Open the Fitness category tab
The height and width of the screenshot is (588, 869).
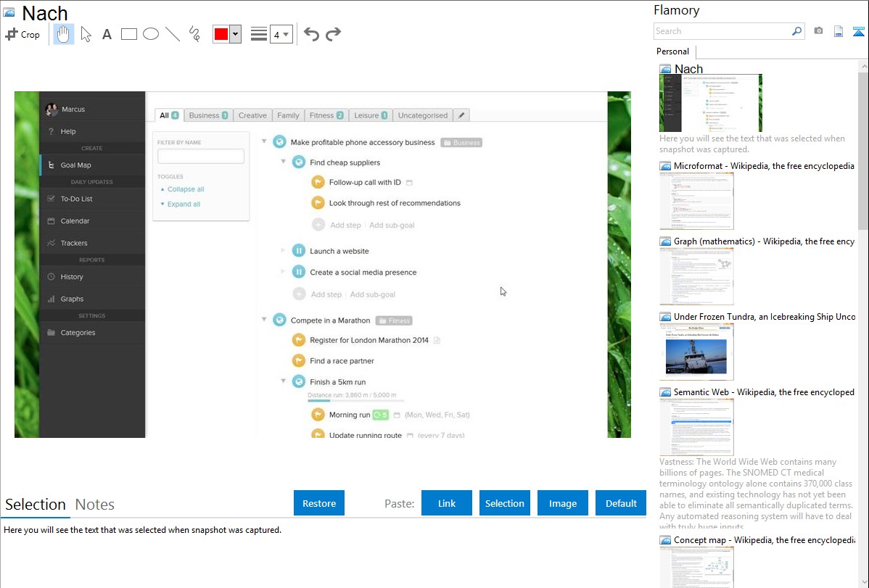click(326, 115)
